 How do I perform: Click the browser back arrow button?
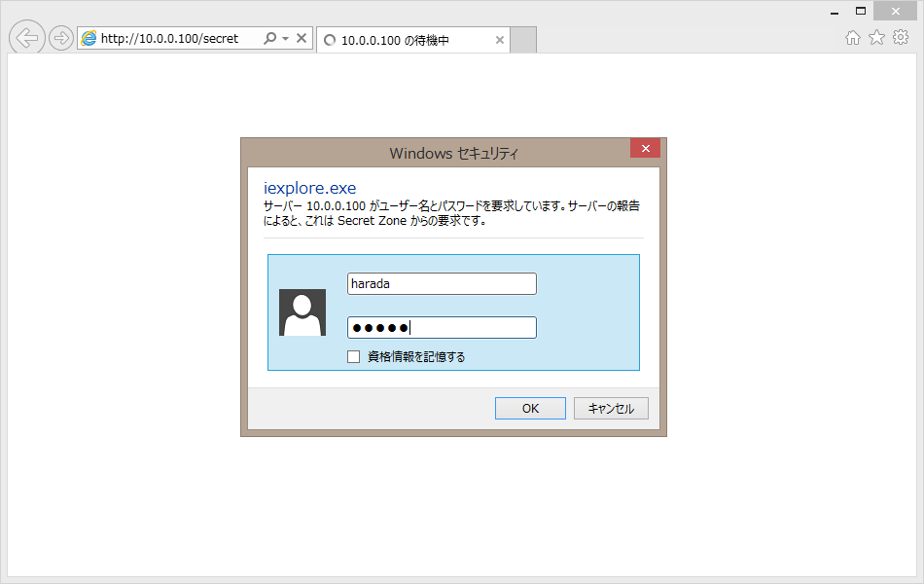click(26, 38)
